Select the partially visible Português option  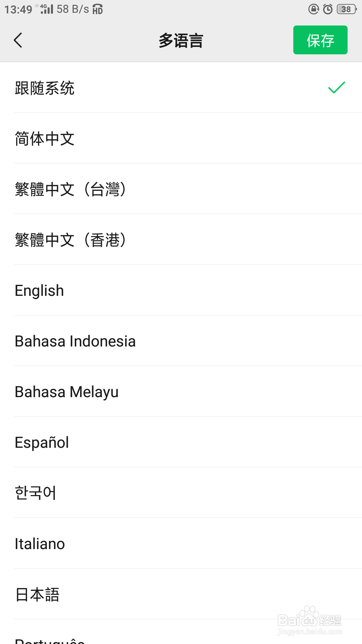(50, 640)
